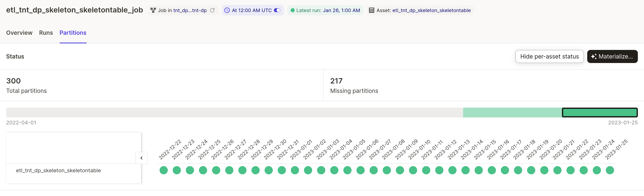Toggle the partition dot for 2023-01-01
This screenshot has height=196, width=644.
(x=295, y=170)
